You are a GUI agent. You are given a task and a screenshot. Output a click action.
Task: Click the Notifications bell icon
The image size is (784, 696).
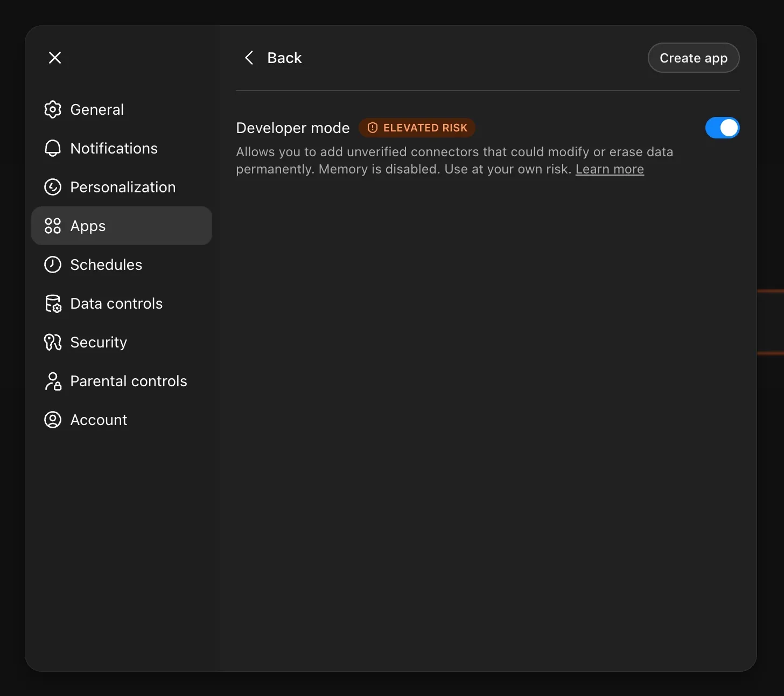pyautogui.click(x=53, y=148)
